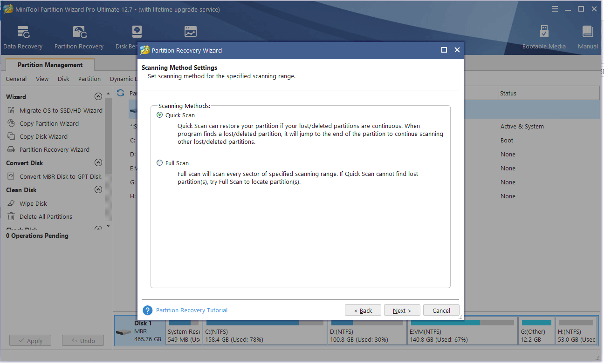Open Bootable Media creator
This screenshot has width=604, height=364.
544,37
